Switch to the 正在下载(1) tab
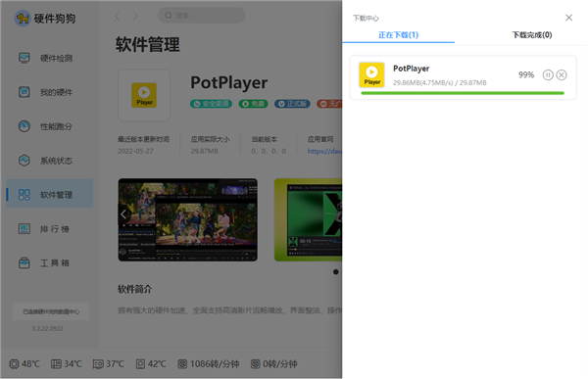The width and height of the screenshot is (588, 379). click(398, 35)
